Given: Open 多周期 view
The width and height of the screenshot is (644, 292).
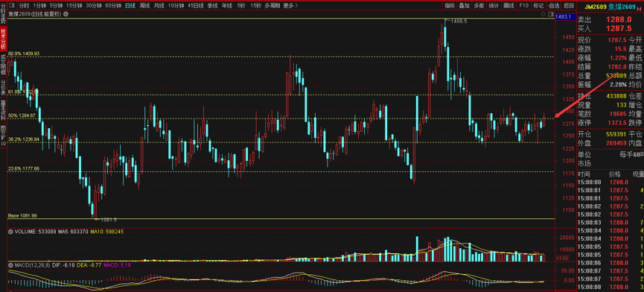Looking at the screenshot, I should (272, 6).
